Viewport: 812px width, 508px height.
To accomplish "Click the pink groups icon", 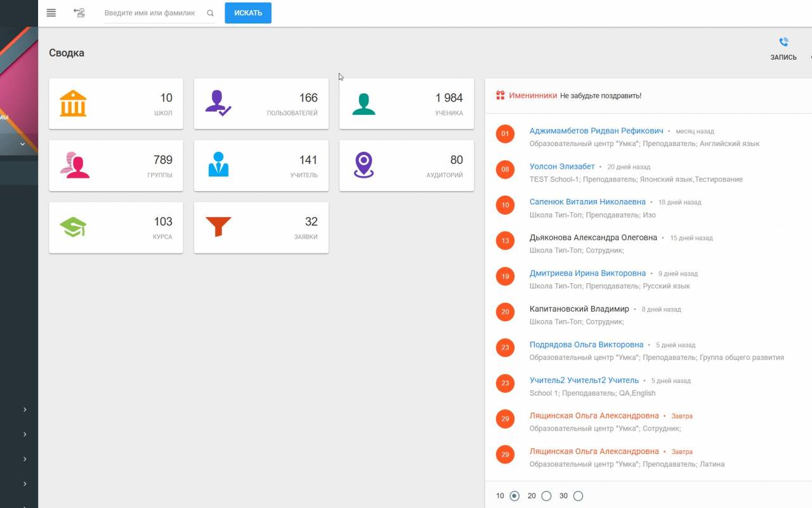I will coord(74,165).
